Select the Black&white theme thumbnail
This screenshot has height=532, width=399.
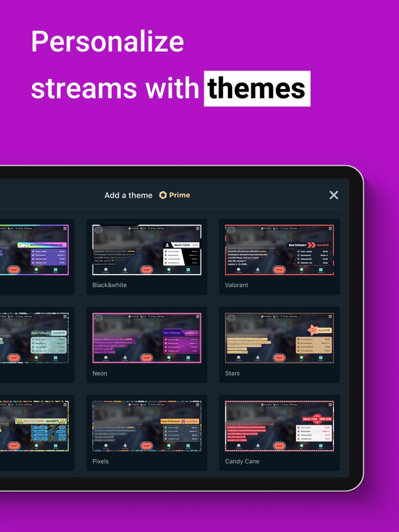pyautogui.click(x=147, y=250)
